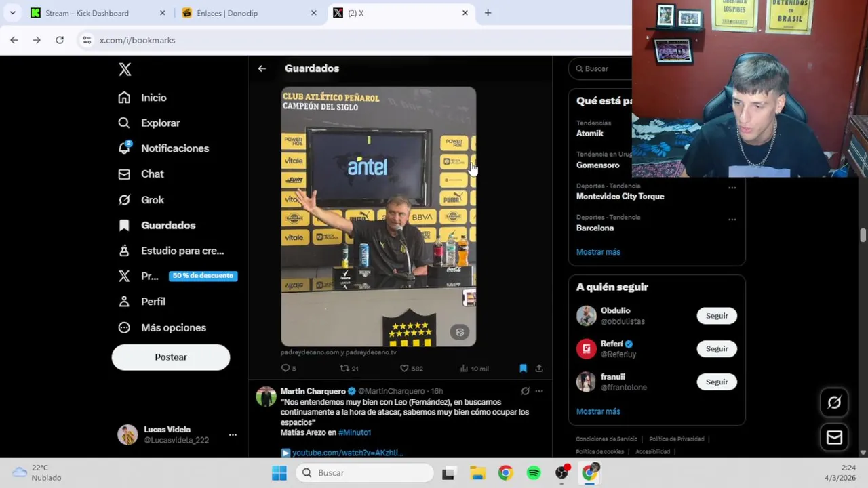Switch to Stream - Kick Dashboard tab
This screenshot has height=488, width=868.
click(98, 13)
